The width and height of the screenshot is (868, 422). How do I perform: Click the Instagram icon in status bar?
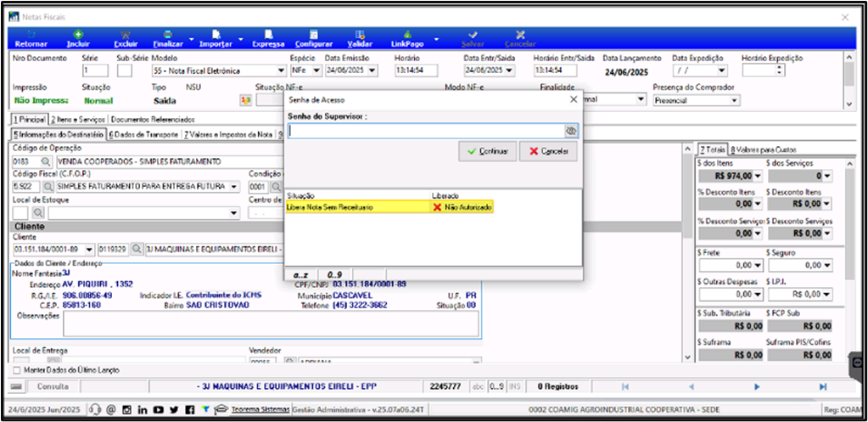click(x=126, y=410)
